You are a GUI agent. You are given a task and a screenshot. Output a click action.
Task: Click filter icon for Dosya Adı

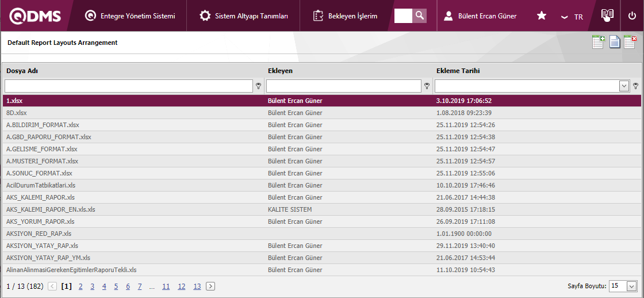coord(258,86)
